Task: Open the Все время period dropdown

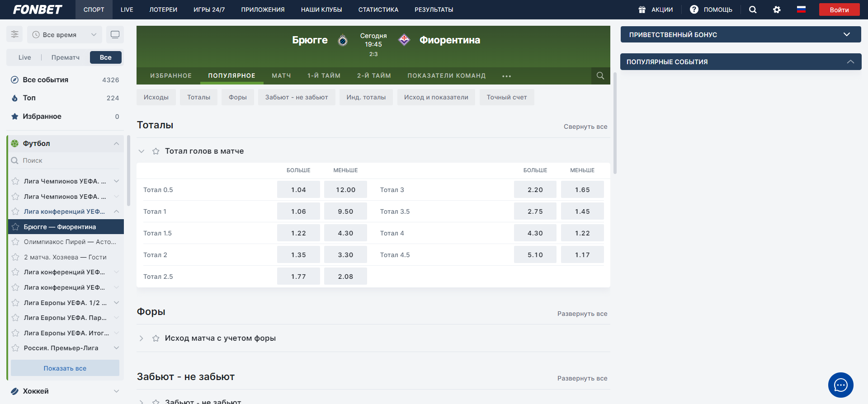Action: coord(65,35)
